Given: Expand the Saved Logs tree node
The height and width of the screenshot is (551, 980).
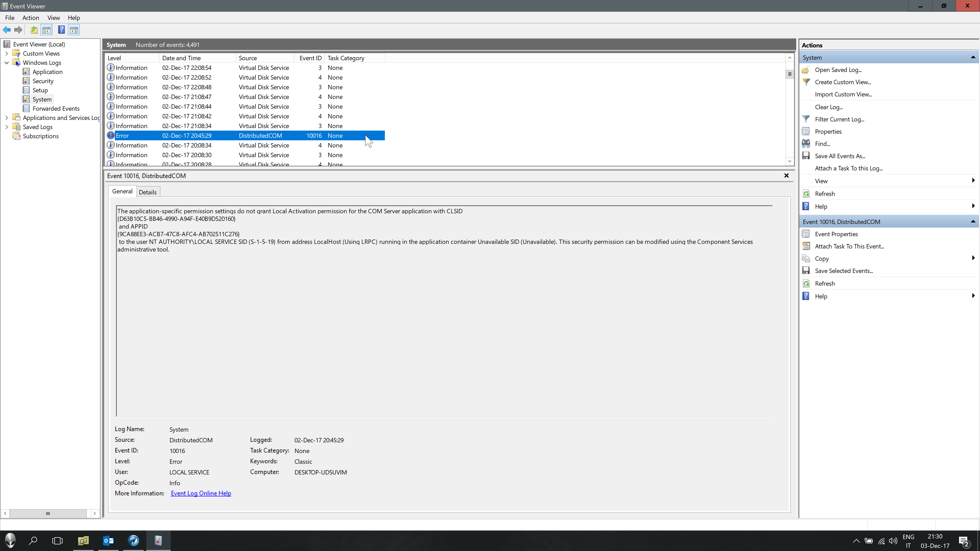Looking at the screenshot, I should [x=6, y=127].
